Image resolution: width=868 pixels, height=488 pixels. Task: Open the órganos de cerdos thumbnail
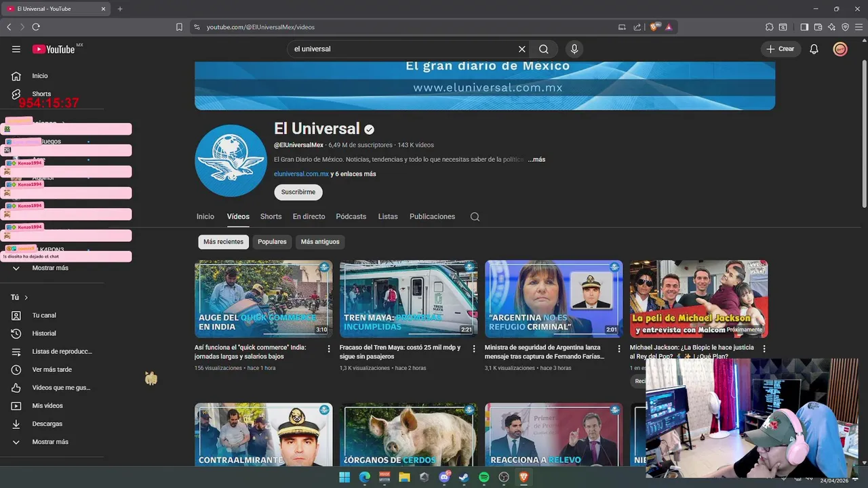(x=408, y=434)
